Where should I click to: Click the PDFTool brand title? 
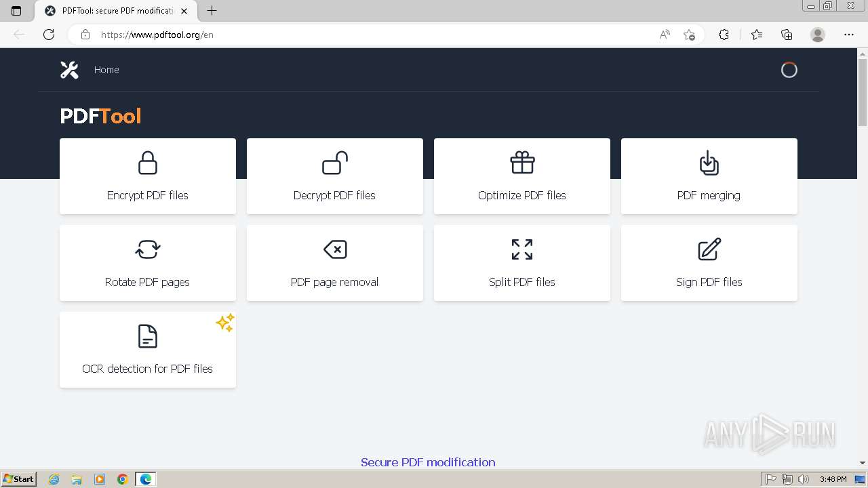[100, 116]
